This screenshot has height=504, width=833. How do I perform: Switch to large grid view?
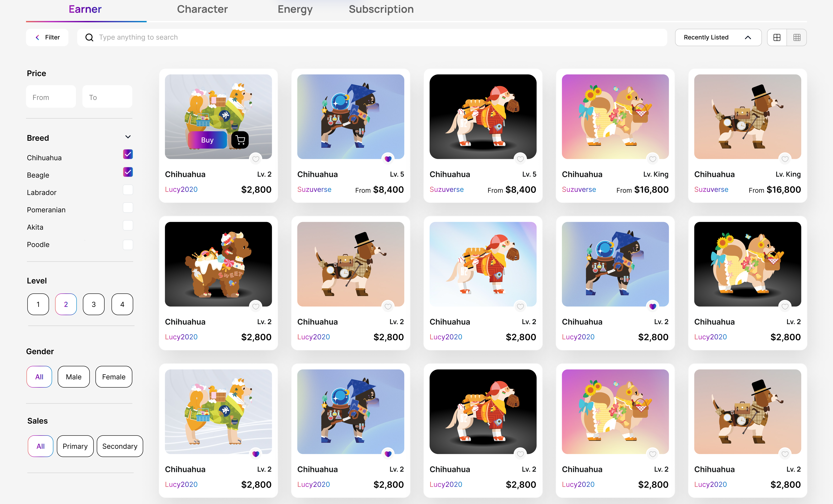(x=777, y=37)
